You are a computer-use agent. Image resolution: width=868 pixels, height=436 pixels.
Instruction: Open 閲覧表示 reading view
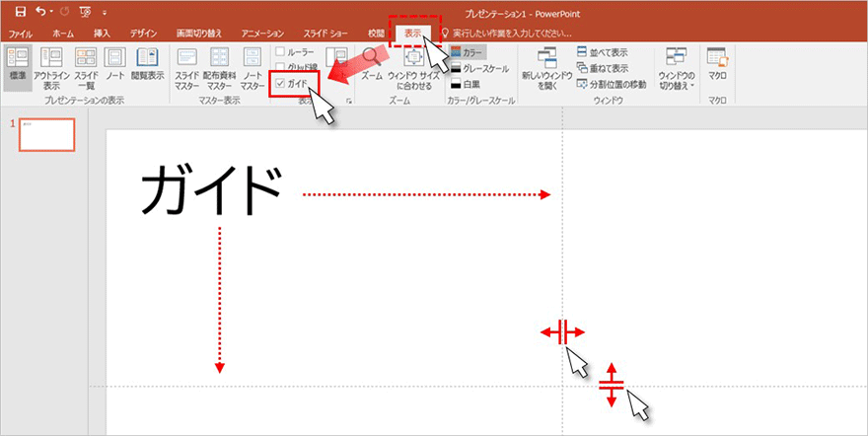[x=147, y=67]
